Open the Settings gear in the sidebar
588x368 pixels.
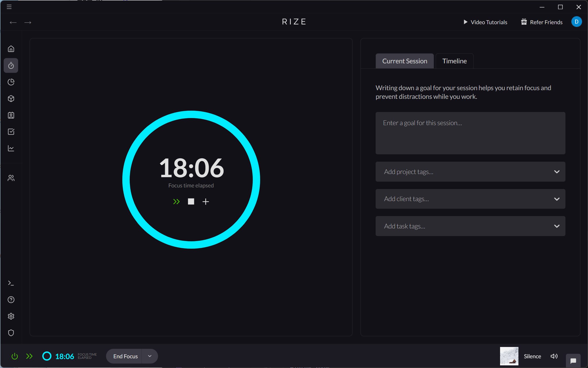[11, 316]
